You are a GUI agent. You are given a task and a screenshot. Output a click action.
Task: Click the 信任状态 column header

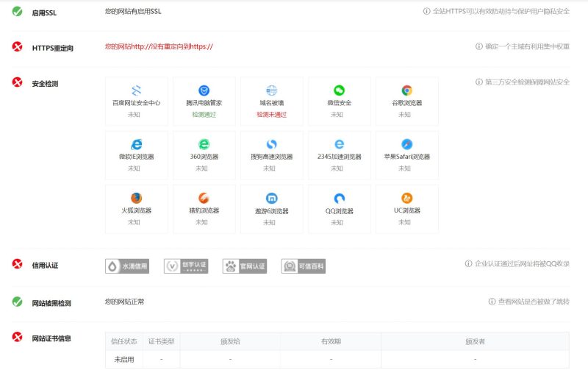(124, 341)
